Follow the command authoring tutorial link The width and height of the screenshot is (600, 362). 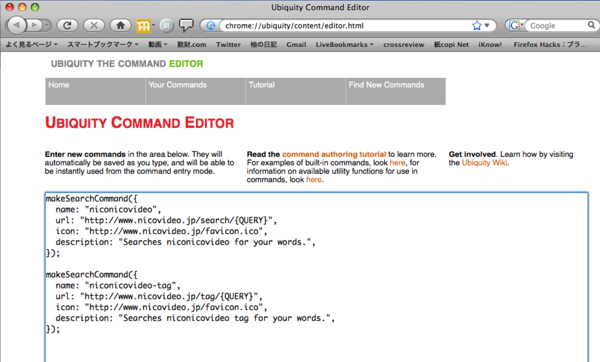[334, 154]
